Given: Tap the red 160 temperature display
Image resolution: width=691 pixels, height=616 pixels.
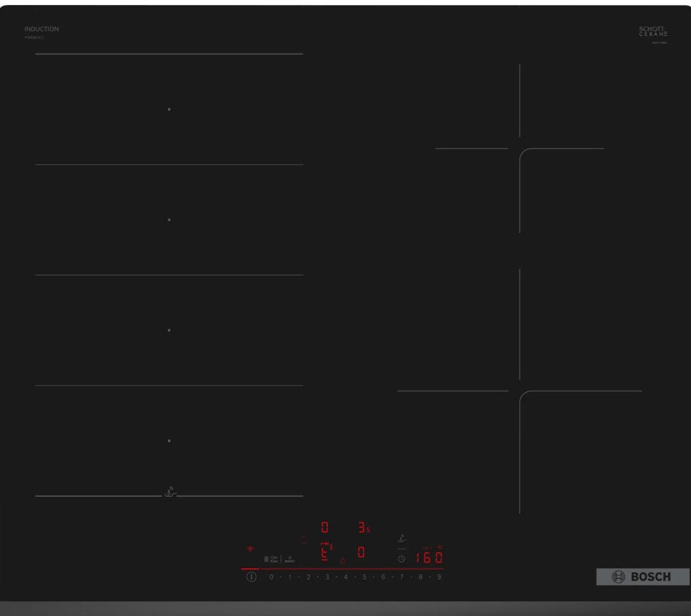Looking at the screenshot, I should coord(429,557).
